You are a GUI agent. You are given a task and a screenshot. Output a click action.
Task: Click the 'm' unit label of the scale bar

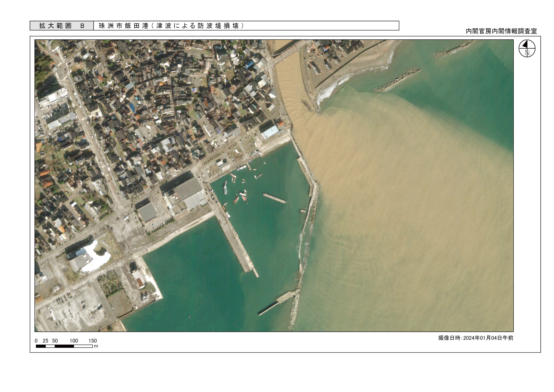click(x=96, y=346)
